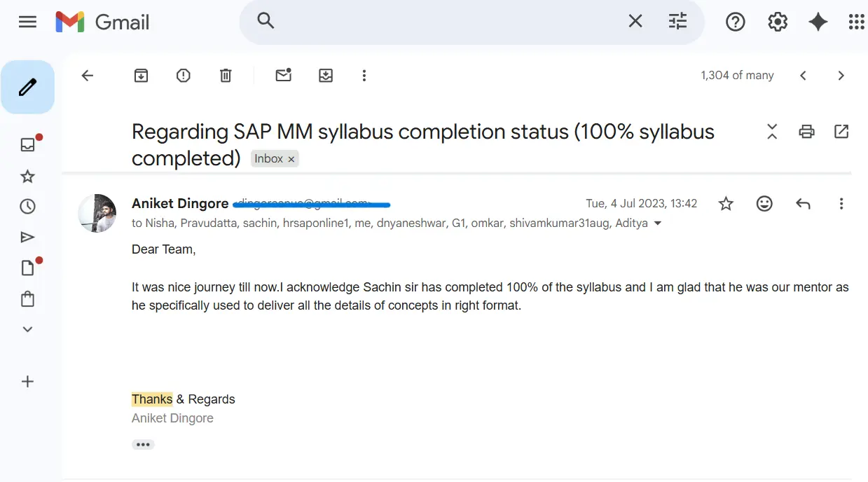Click the Gmail logo
Viewport: 868px width, 482px height.
pyautogui.click(x=102, y=22)
